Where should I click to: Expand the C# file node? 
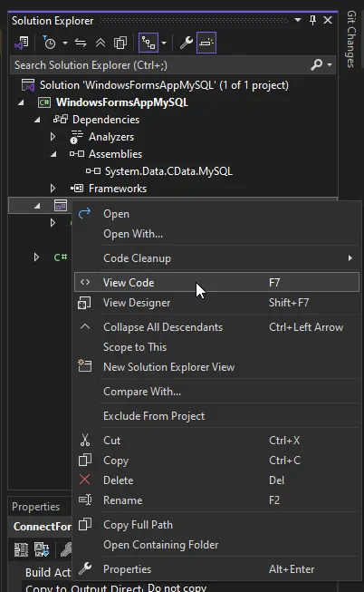[x=36, y=257]
